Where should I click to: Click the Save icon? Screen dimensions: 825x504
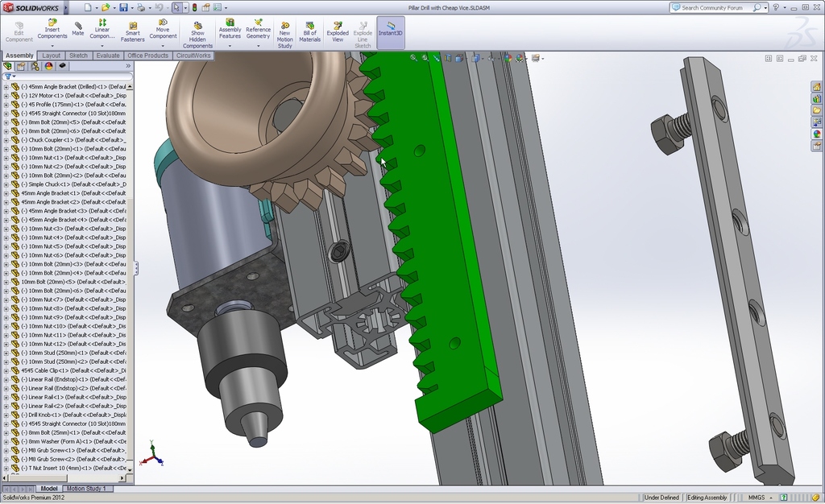pyautogui.click(x=123, y=7)
